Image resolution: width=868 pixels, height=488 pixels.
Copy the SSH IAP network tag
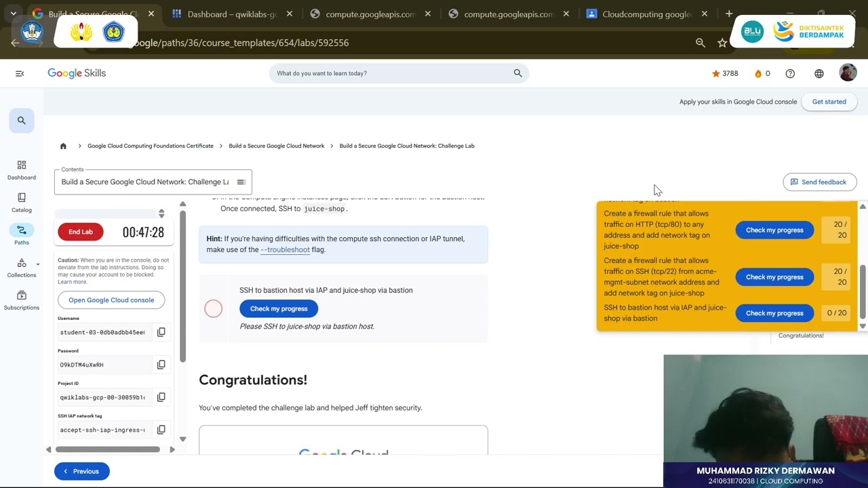161,430
